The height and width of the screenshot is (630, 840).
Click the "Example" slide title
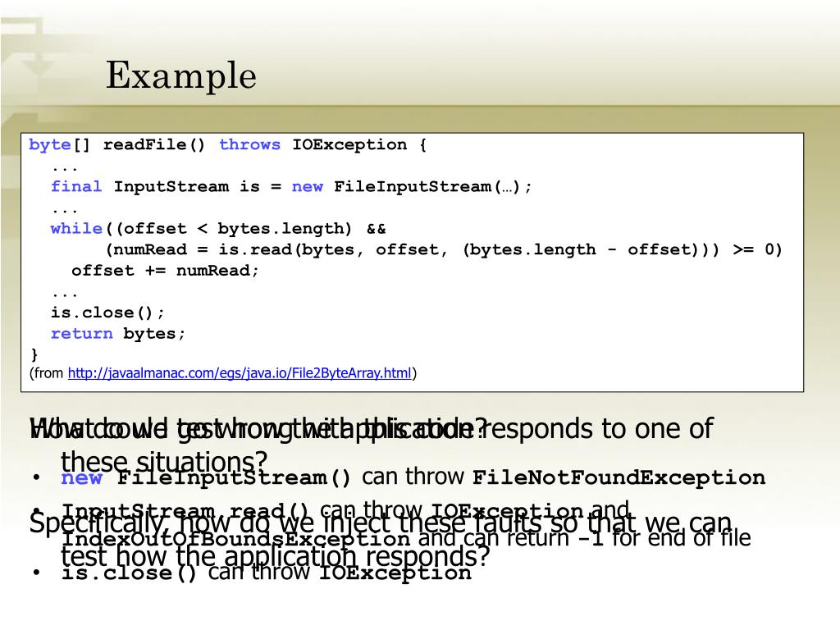click(180, 76)
